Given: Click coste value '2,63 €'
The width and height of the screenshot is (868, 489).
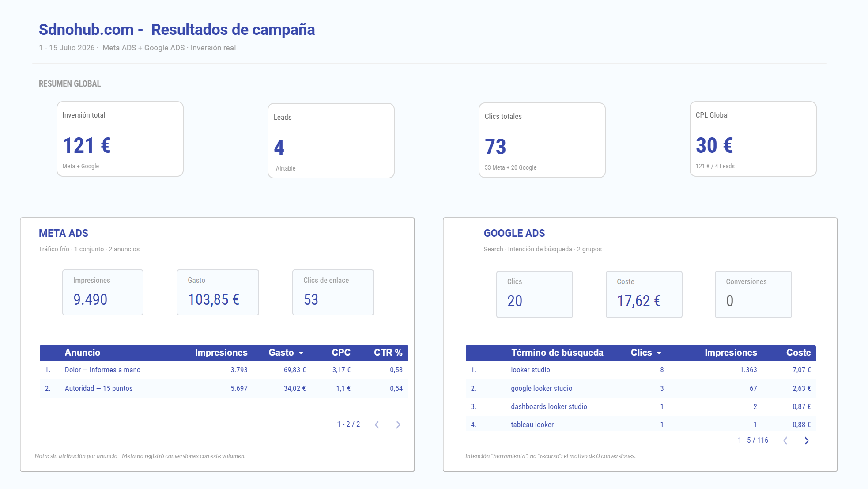Looking at the screenshot, I should click(801, 388).
